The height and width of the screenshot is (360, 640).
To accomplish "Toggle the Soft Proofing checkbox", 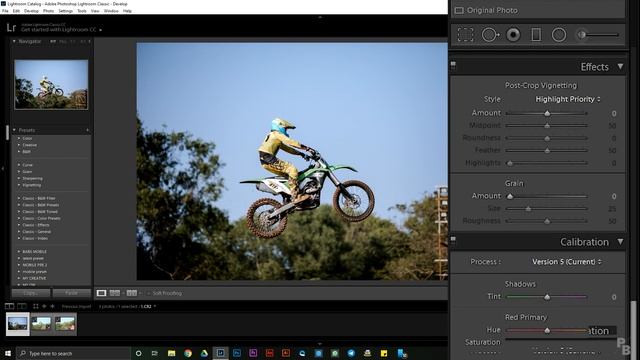I will pyautogui.click(x=149, y=293).
